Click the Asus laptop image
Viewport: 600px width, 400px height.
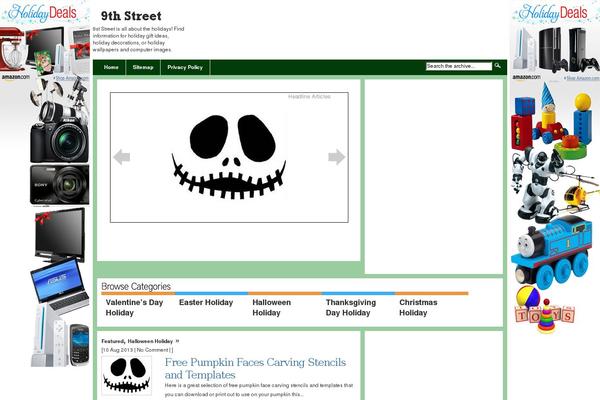(59, 284)
